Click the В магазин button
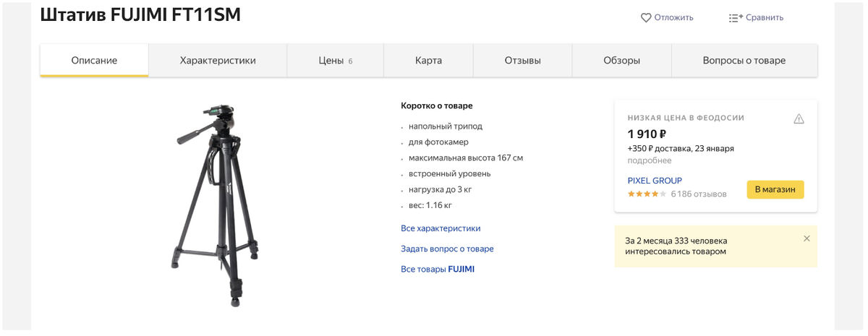 coord(775,189)
